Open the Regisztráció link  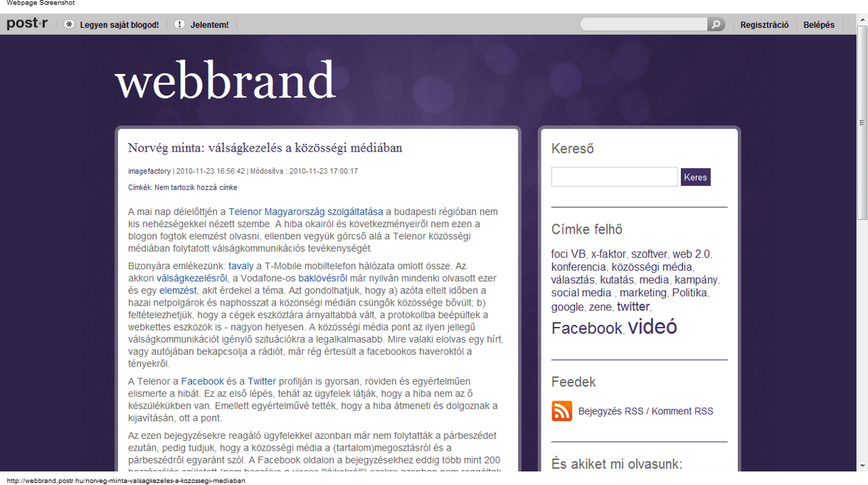pyautogui.click(x=764, y=25)
